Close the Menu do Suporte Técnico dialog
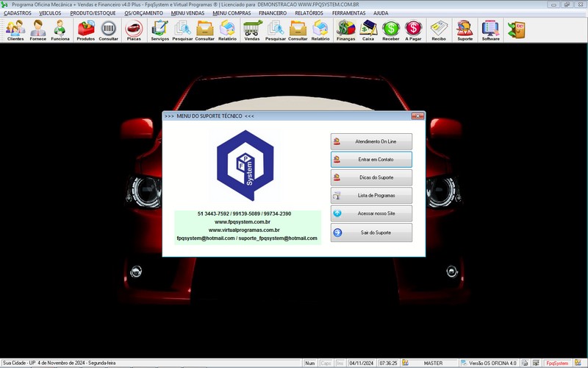This screenshot has height=368, width=588. coord(417,116)
